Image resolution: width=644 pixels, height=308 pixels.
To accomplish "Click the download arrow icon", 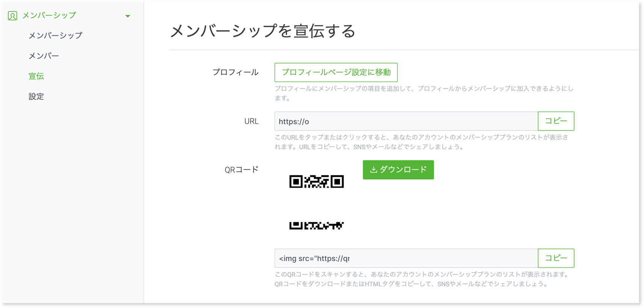I will pyautogui.click(x=373, y=170).
